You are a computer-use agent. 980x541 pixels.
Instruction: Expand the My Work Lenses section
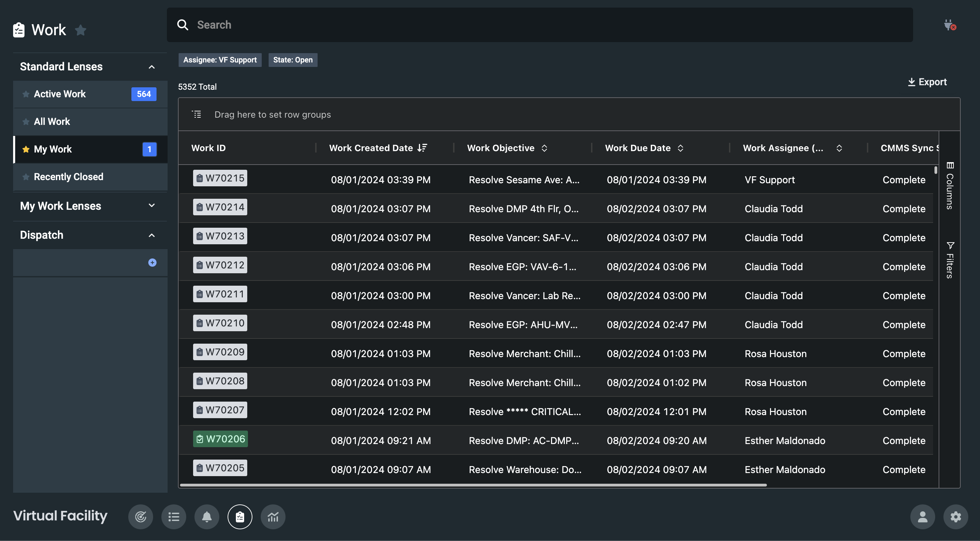[151, 206]
